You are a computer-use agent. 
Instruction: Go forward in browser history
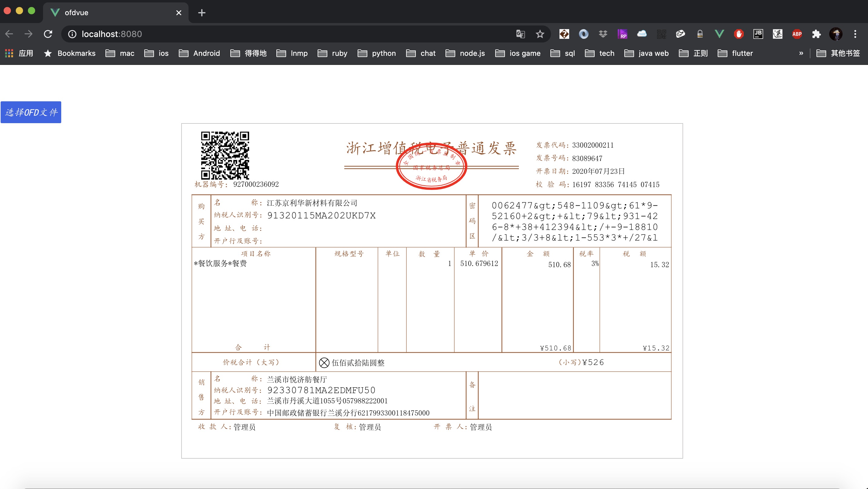[x=29, y=34]
